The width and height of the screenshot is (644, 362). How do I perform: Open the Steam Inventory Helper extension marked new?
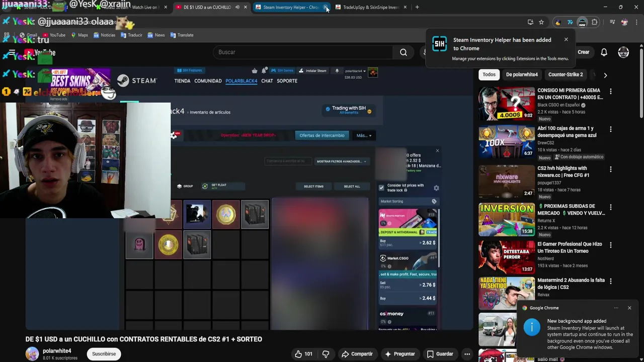click(x=582, y=22)
